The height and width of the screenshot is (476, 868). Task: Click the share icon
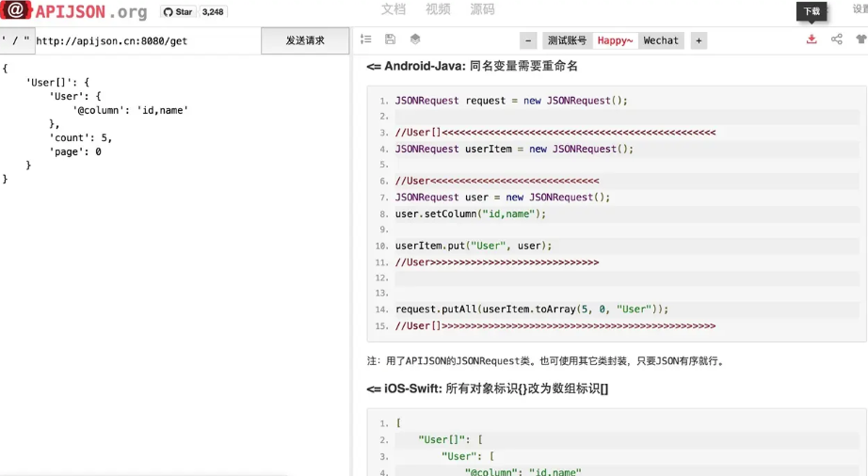(x=836, y=40)
